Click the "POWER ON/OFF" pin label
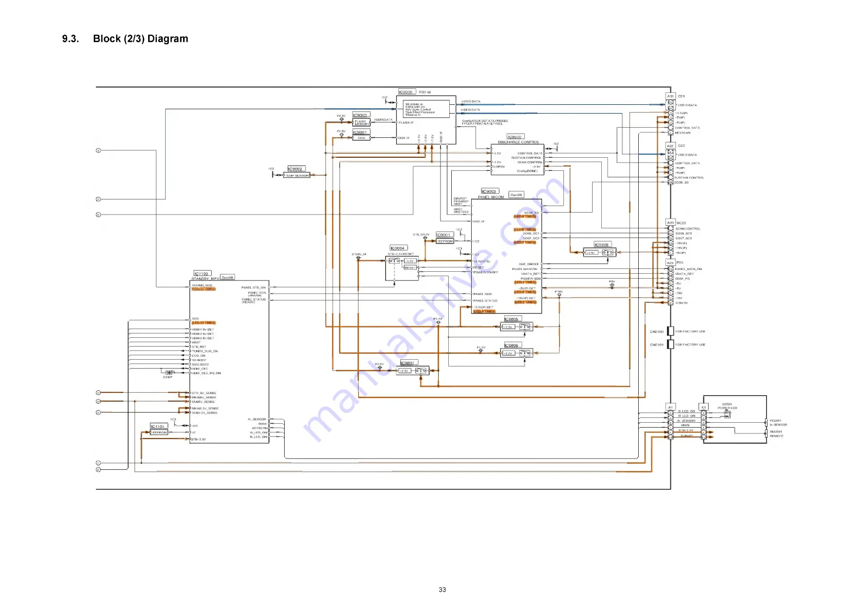The image size is (868, 613). pos(486,272)
